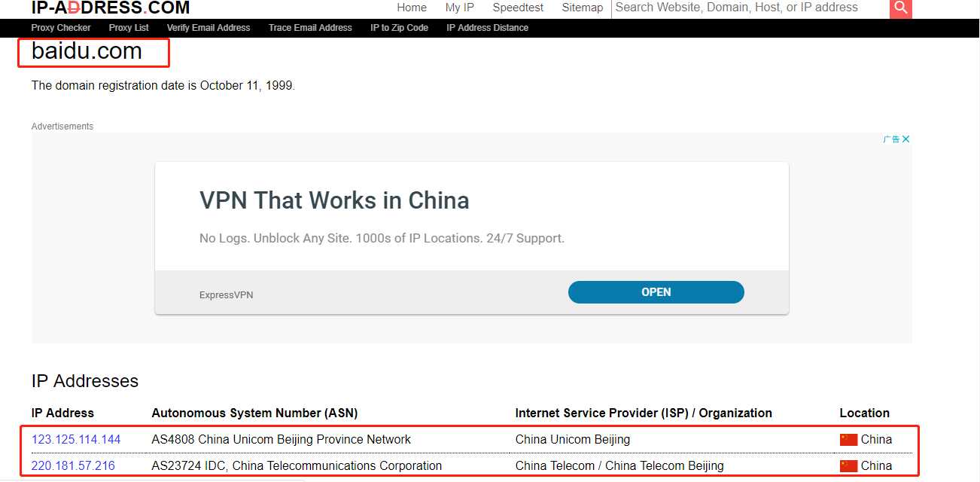This screenshot has height=482, width=980.
Task: Open the Speedtest menu item
Action: pos(518,8)
